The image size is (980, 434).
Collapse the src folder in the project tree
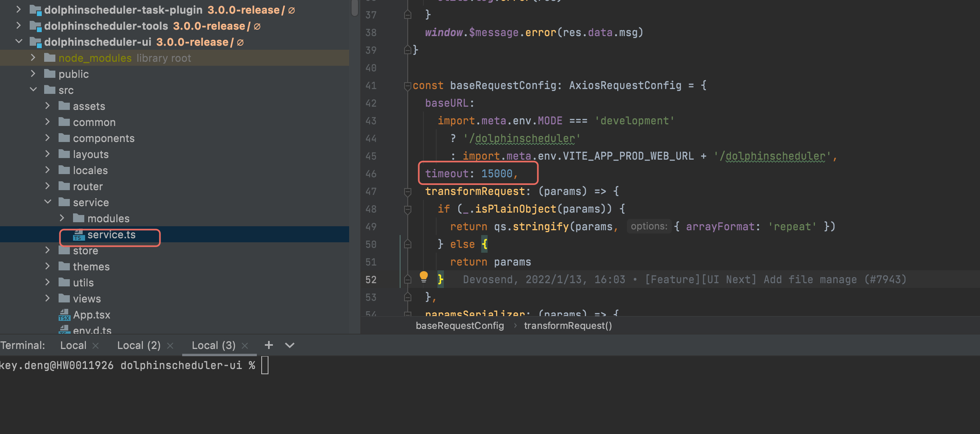33,89
